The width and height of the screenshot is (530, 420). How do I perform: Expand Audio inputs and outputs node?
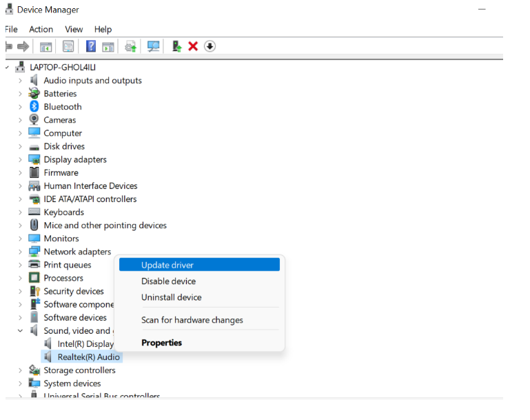pyautogui.click(x=20, y=81)
